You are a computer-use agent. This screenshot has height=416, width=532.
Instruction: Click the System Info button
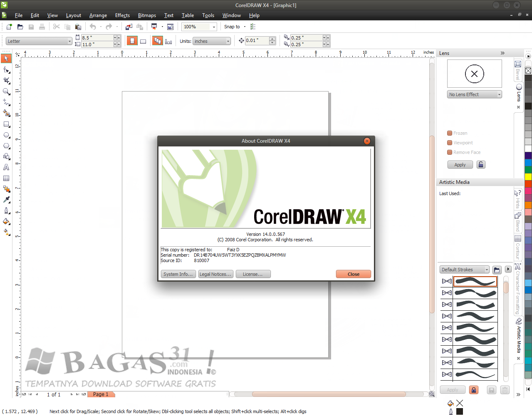point(178,274)
